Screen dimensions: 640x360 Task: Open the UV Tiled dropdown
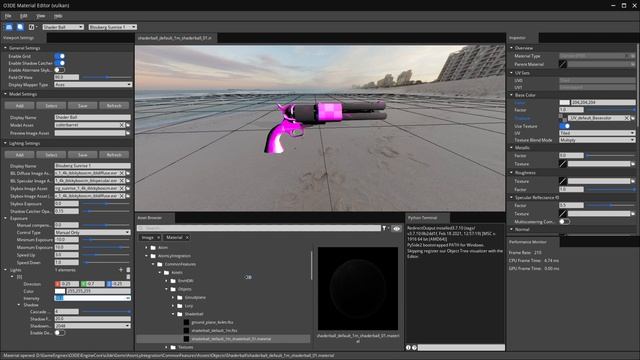pos(597,133)
